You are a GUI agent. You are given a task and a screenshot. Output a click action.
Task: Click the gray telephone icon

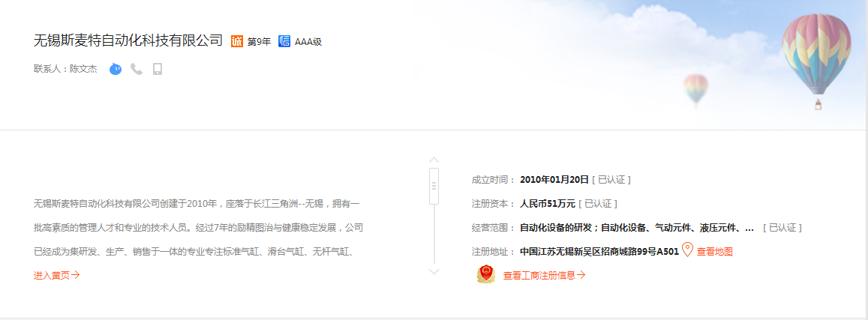click(137, 69)
